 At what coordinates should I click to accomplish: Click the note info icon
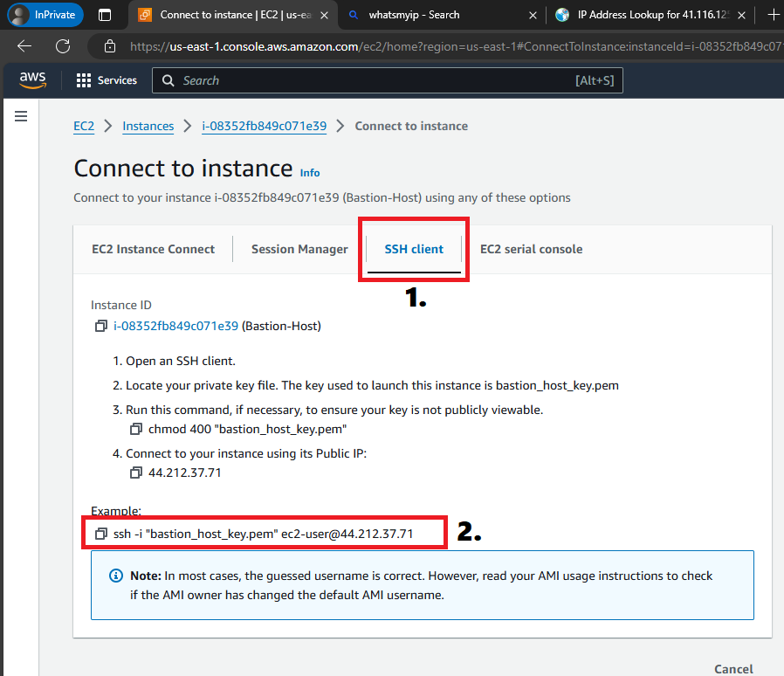click(x=116, y=576)
